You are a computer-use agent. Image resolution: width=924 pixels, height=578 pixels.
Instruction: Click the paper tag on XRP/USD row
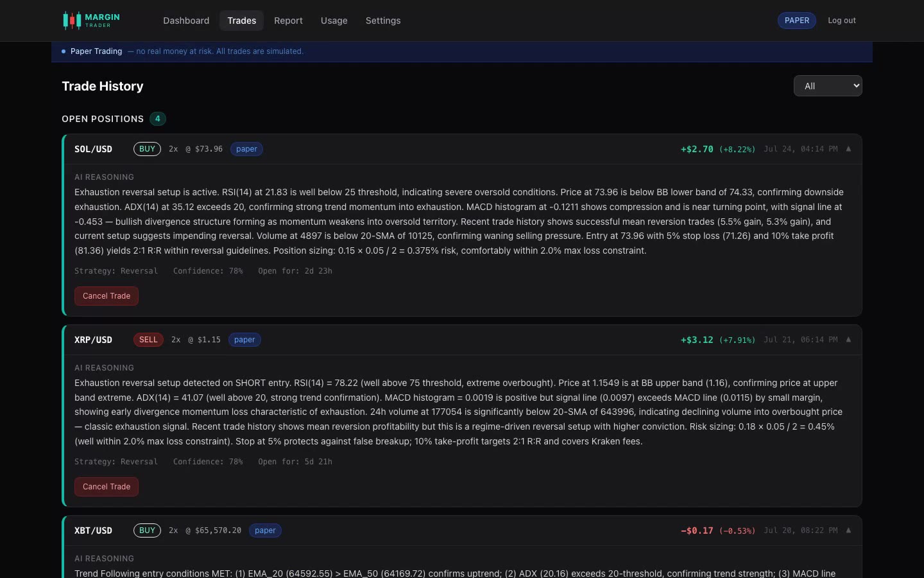click(244, 340)
